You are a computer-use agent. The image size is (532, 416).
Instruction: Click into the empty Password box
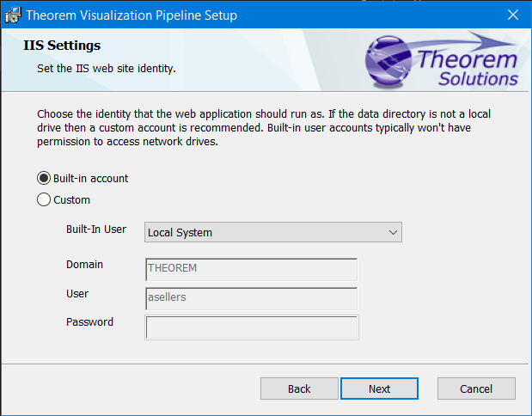pos(251,327)
